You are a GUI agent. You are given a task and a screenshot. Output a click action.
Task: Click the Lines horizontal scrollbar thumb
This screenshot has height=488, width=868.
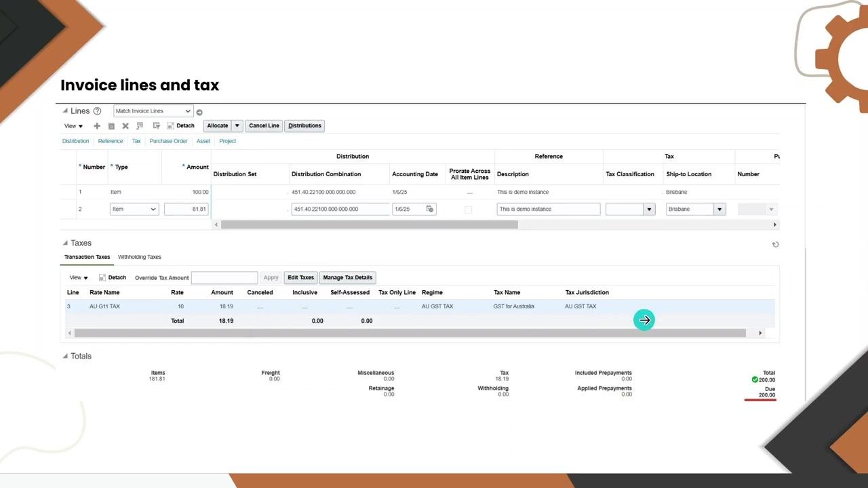(x=369, y=224)
